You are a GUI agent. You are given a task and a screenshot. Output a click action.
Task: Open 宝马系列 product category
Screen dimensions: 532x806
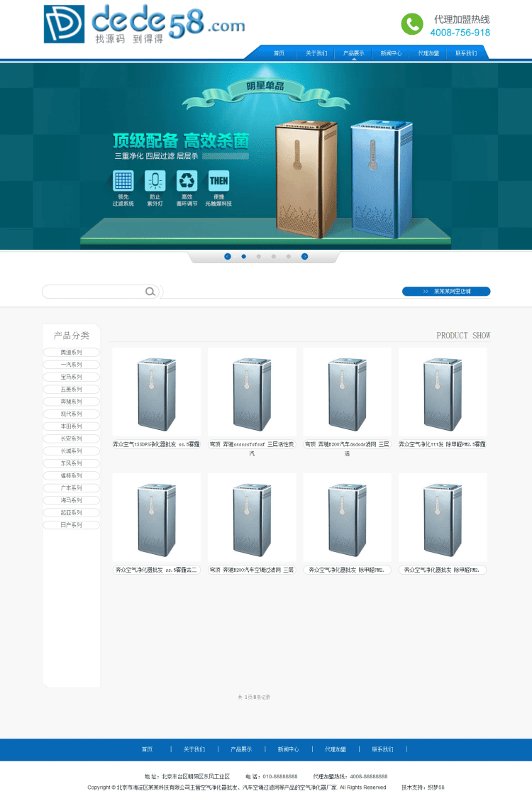click(x=71, y=377)
